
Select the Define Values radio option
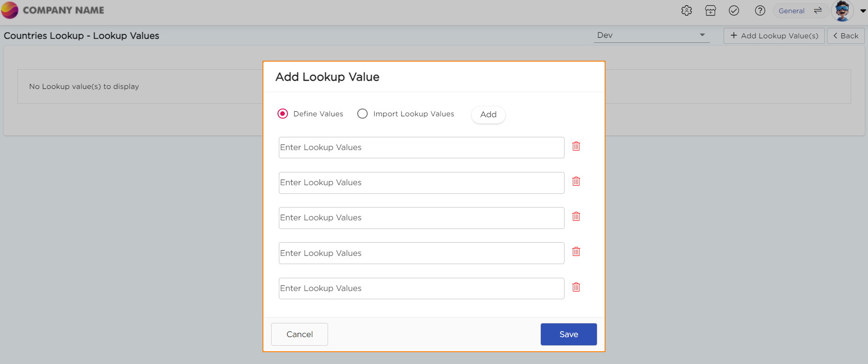tap(283, 114)
